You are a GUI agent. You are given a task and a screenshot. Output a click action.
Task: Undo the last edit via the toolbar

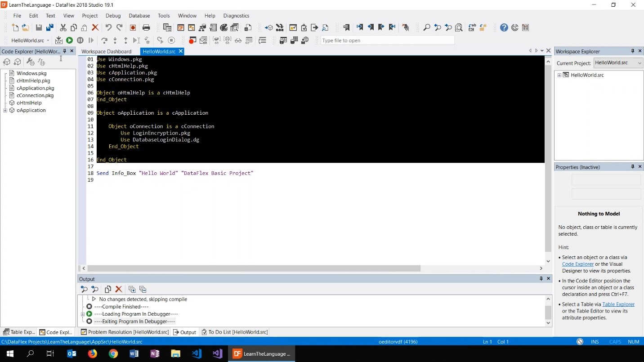pyautogui.click(x=108, y=28)
